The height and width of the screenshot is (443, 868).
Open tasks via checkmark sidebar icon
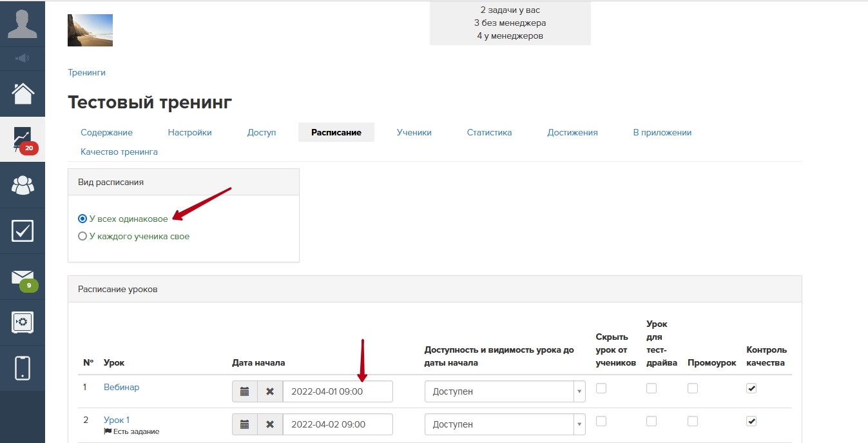coord(23,231)
